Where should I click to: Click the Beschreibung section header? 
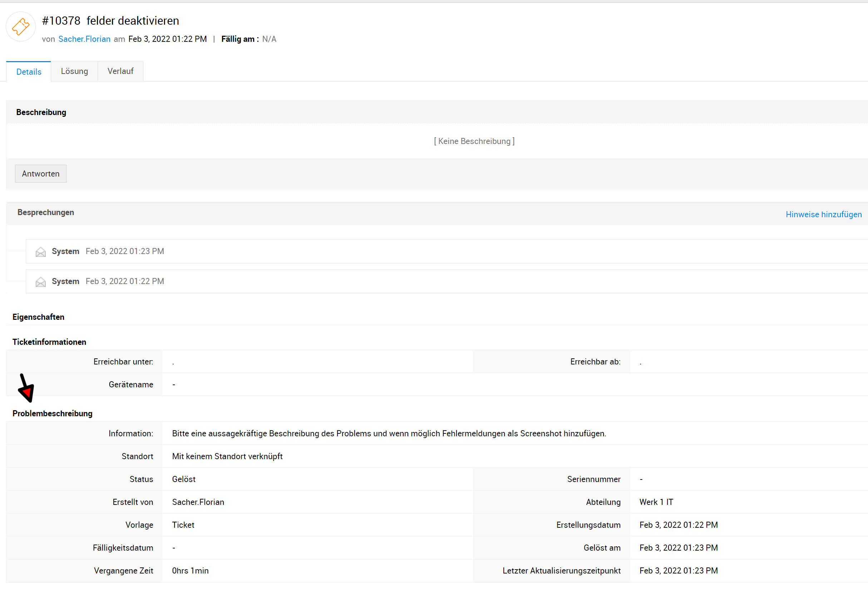(x=41, y=112)
